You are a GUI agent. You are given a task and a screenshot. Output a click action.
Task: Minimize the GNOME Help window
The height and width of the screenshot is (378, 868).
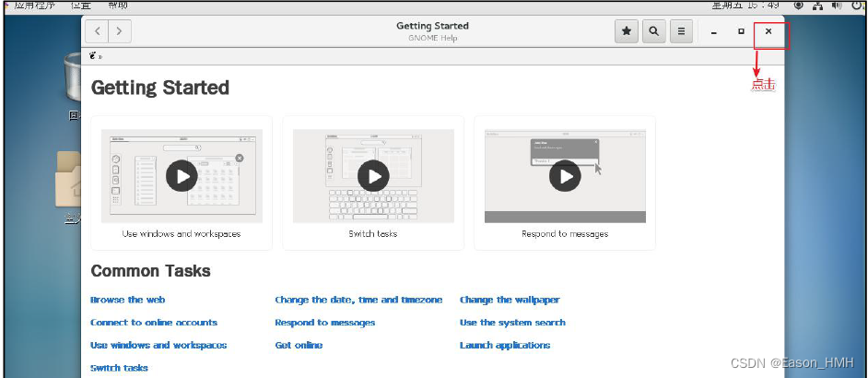pos(714,32)
